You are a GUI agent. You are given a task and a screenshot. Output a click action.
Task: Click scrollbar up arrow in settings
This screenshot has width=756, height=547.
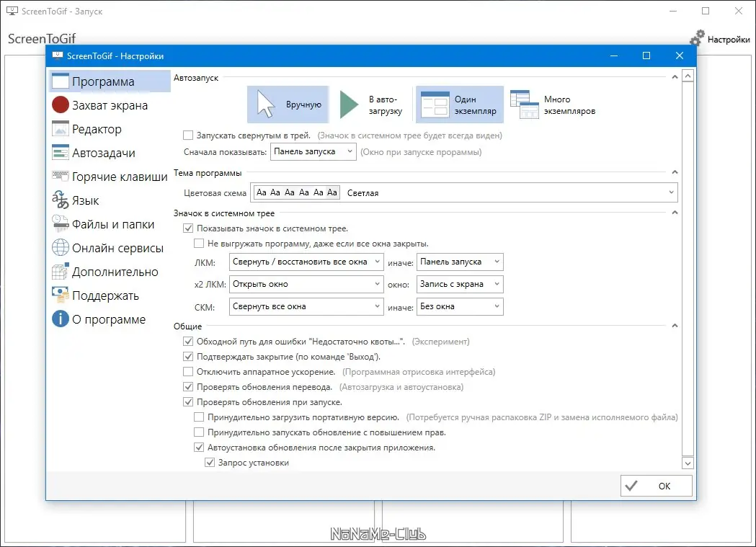pyautogui.click(x=688, y=76)
